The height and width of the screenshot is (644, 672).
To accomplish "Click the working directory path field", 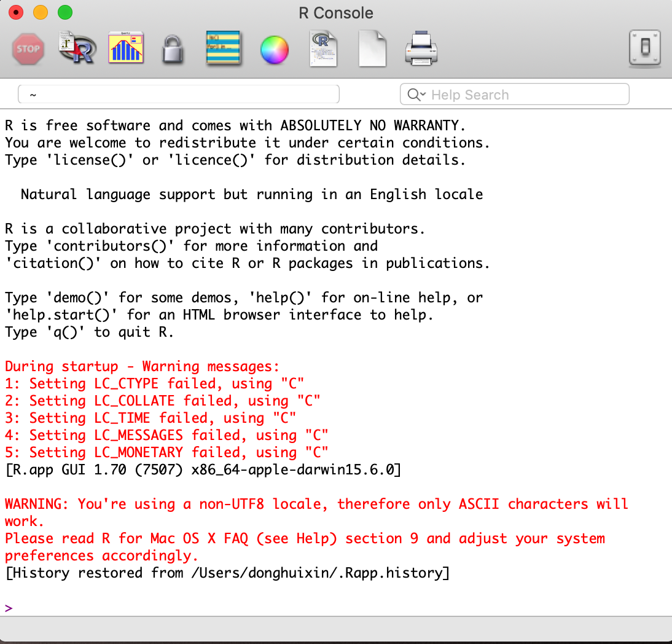I will (179, 95).
